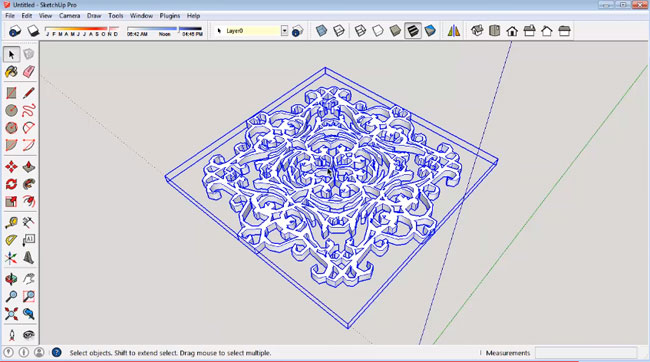Switch to Monochrome face style
Image resolution: width=650 pixels, height=362 pixels.
coord(430,31)
